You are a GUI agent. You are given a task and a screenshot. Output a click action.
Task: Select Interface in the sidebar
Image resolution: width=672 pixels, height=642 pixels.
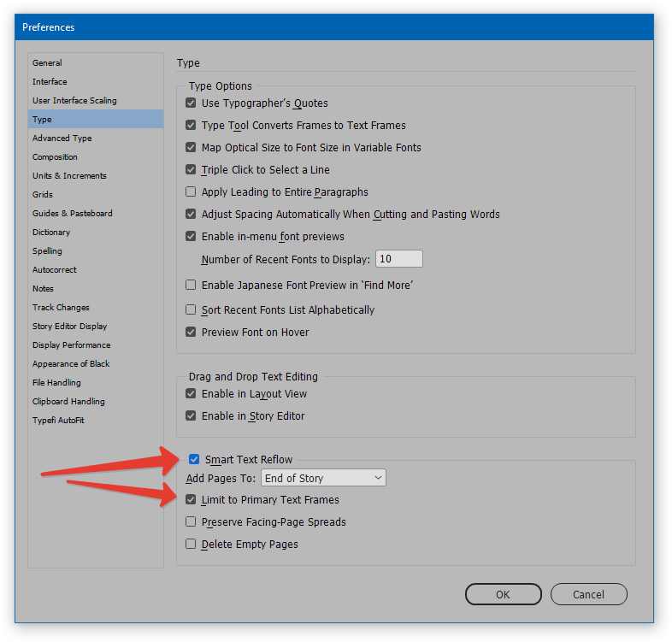95,82
